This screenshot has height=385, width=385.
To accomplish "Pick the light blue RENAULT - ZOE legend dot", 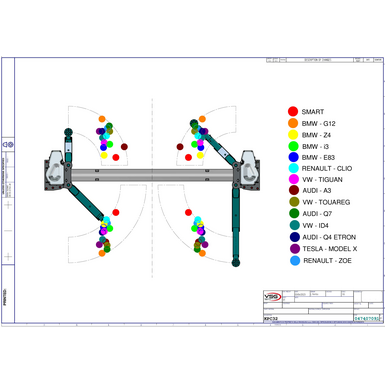I will [x=295, y=260].
